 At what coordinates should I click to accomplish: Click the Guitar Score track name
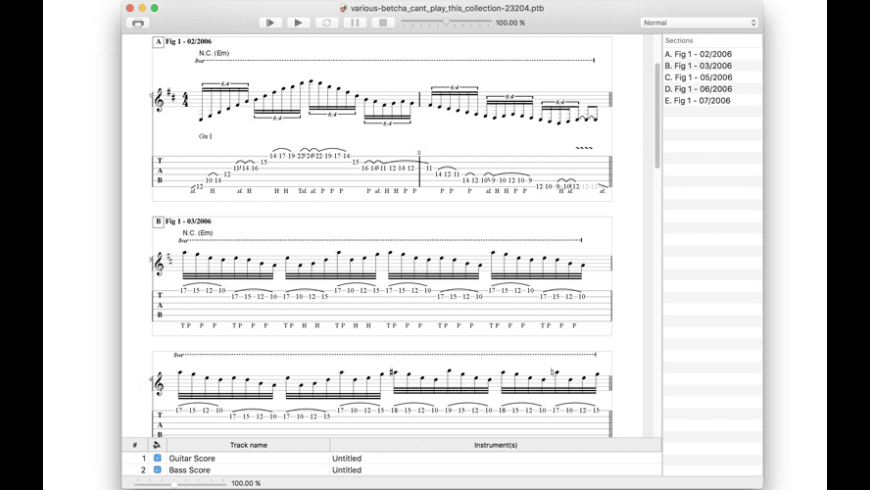click(192, 458)
